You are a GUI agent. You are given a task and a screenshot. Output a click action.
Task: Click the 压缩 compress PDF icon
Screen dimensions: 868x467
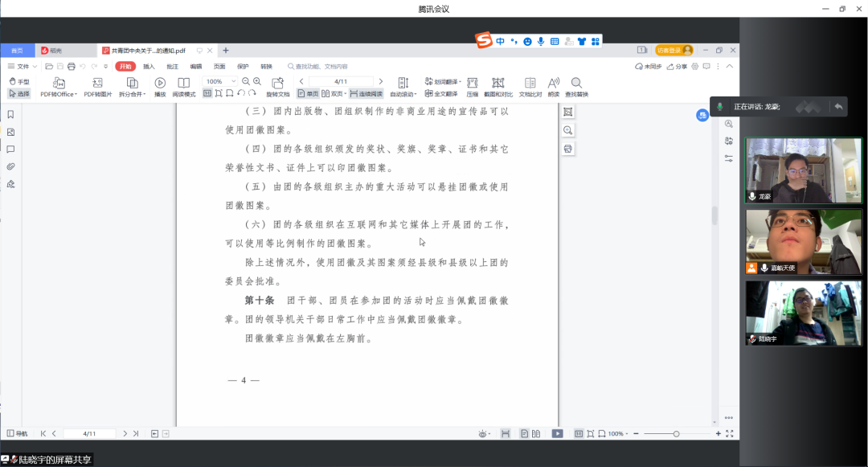[473, 83]
